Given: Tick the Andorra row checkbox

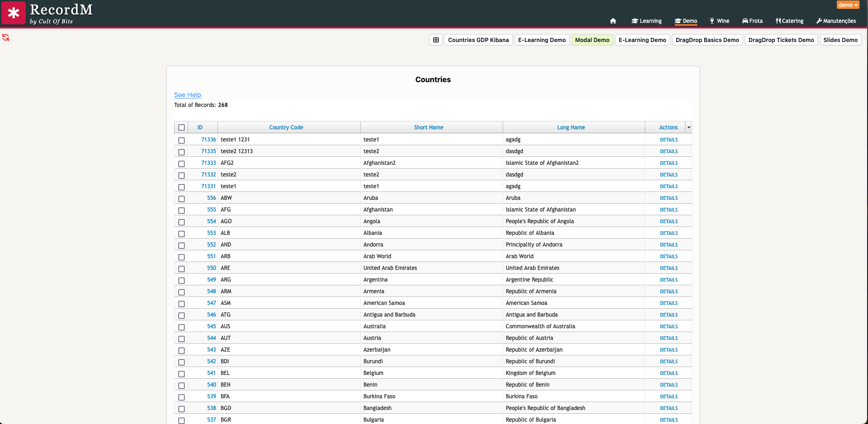Looking at the screenshot, I should tap(182, 245).
